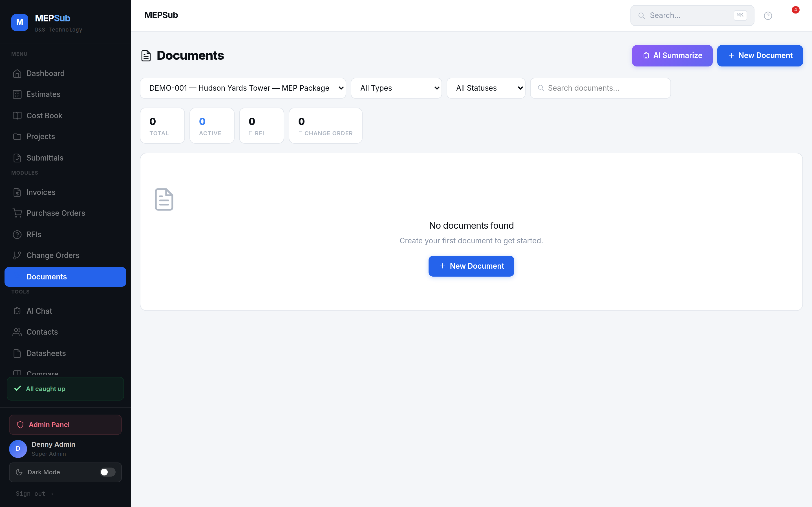Open the AI Chat tool
812x507 pixels.
39,311
